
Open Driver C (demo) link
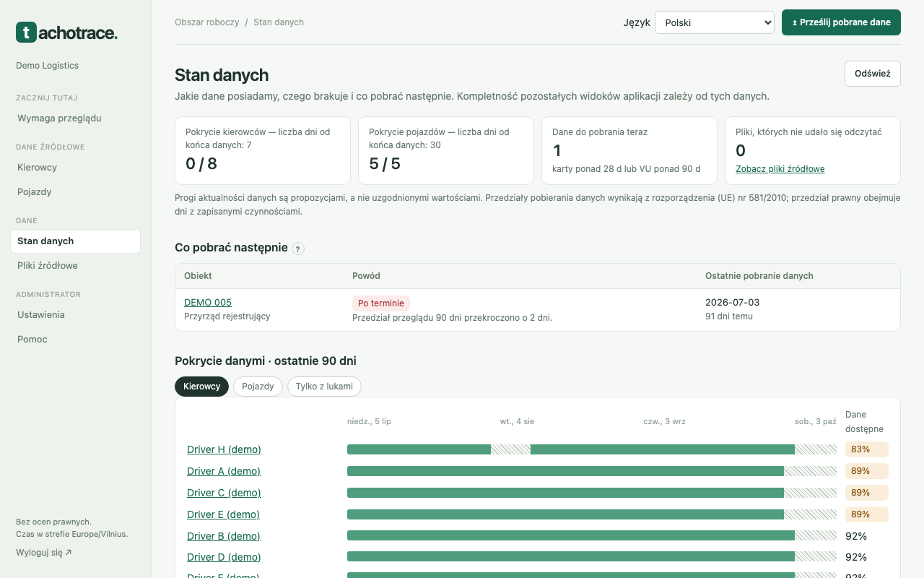tap(224, 493)
